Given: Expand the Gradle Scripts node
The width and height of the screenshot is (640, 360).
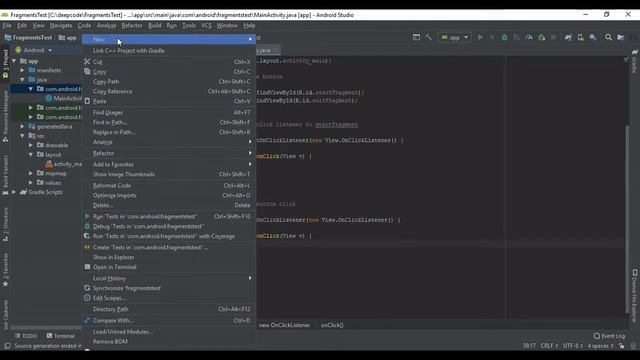Looking at the screenshot, I should pyautogui.click(x=14, y=192).
